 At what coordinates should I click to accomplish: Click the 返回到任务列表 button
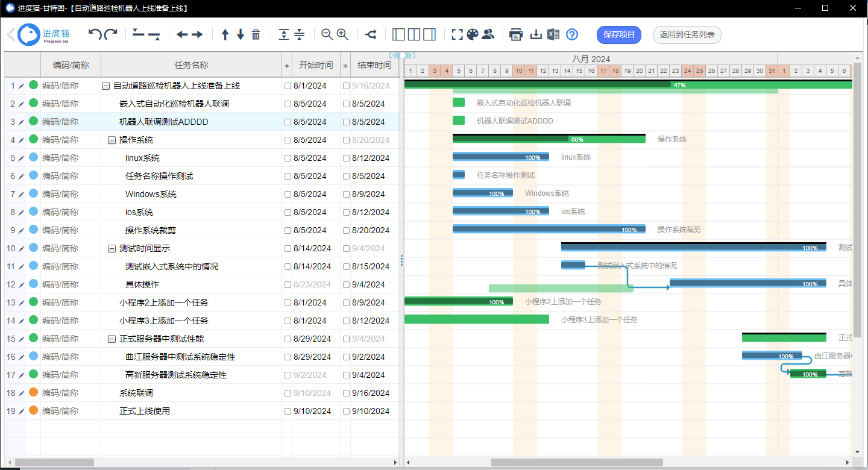pyautogui.click(x=687, y=35)
